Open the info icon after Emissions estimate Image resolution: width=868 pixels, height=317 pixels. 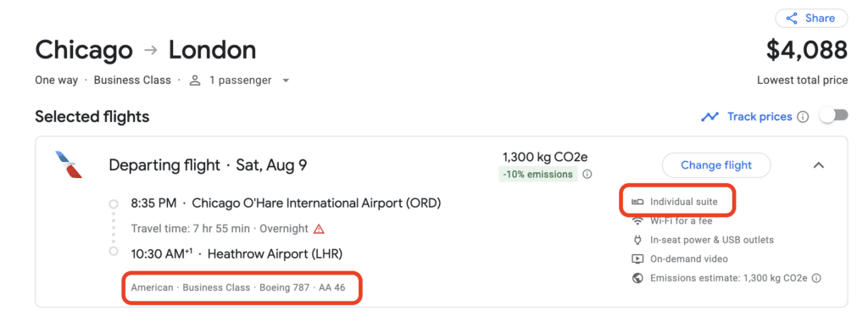816,278
